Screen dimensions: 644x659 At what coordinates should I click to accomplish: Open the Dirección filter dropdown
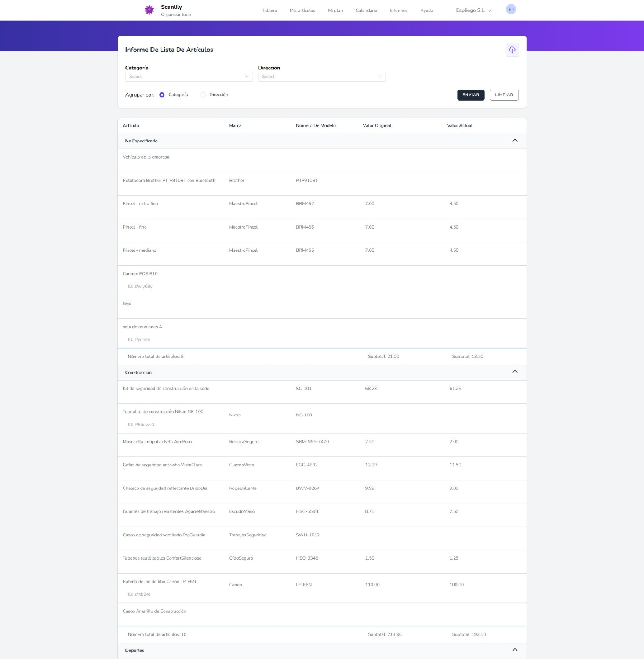coord(321,77)
